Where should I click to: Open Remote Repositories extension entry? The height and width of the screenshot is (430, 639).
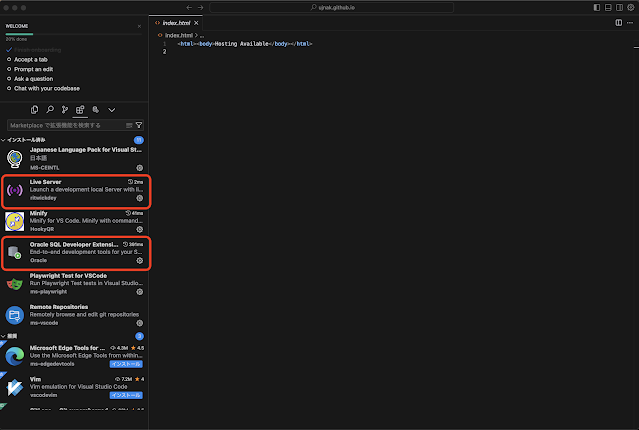74,315
